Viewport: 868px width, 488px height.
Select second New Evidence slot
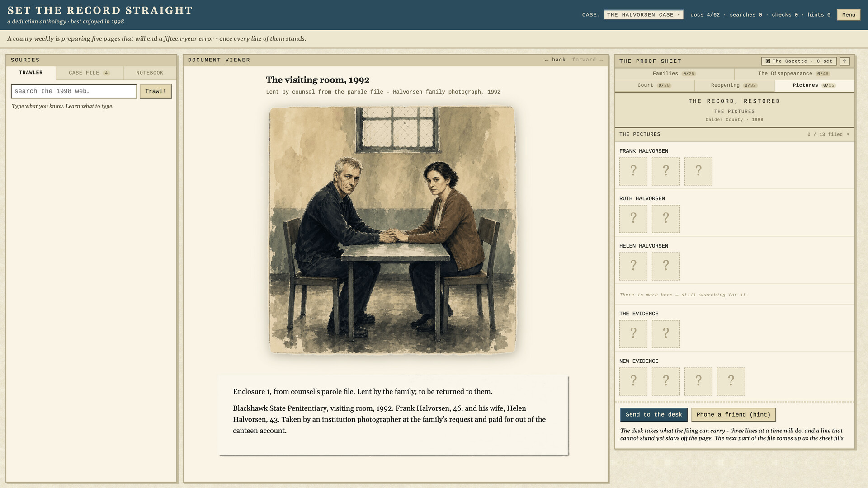[x=665, y=381]
